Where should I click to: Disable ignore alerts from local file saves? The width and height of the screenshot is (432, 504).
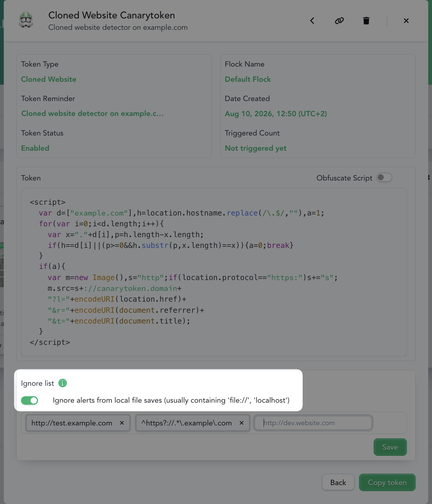(x=29, y=400)
